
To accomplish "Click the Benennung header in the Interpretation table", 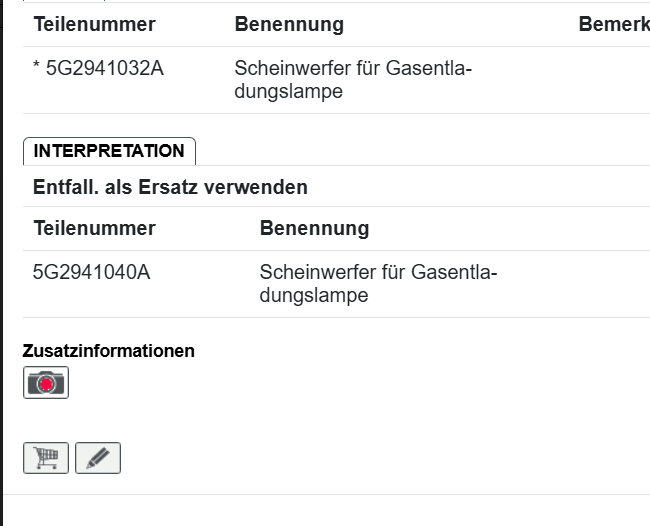I will (x=314, y=228).
